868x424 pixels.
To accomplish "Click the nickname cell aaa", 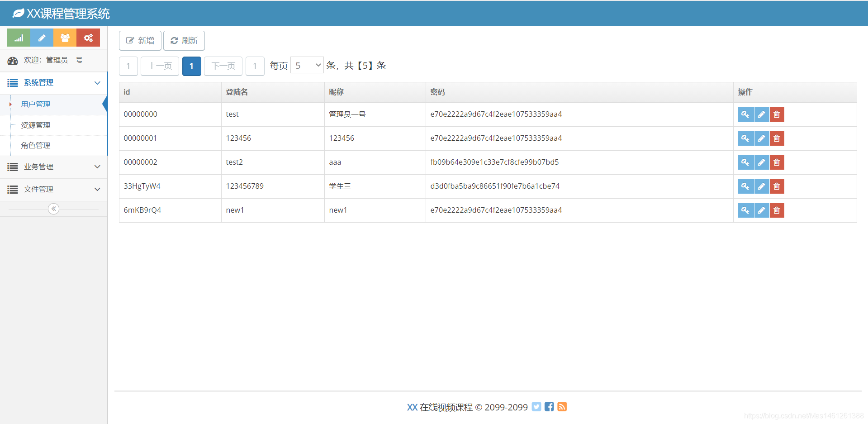I will coord(335,162).
